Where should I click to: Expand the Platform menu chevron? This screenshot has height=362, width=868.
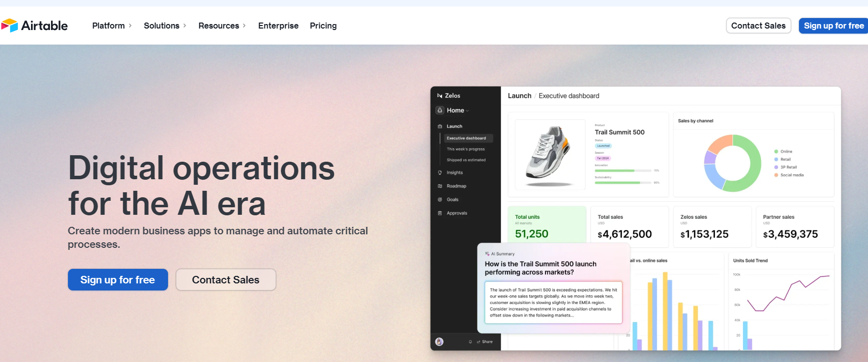click(x=130, y=26)
